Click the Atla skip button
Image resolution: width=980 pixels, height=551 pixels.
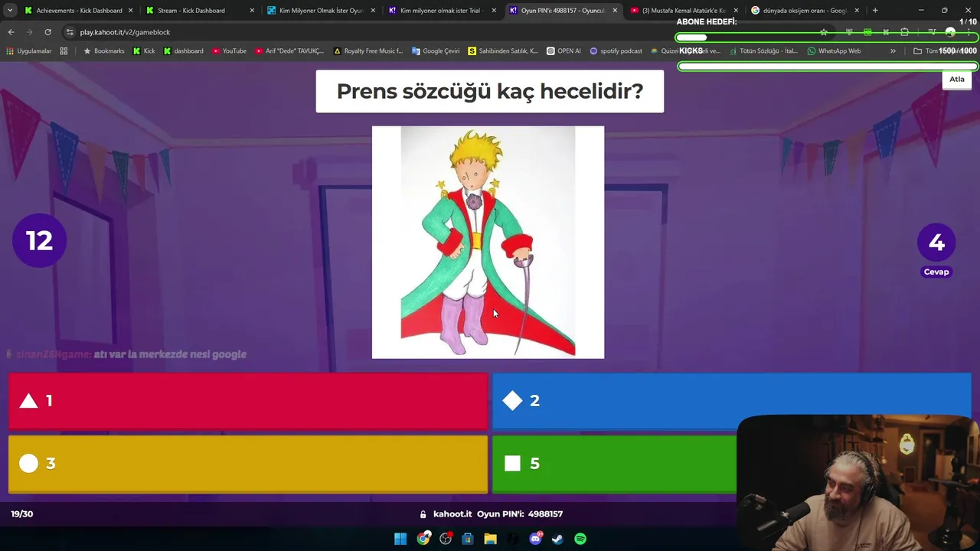pos(957,80)
